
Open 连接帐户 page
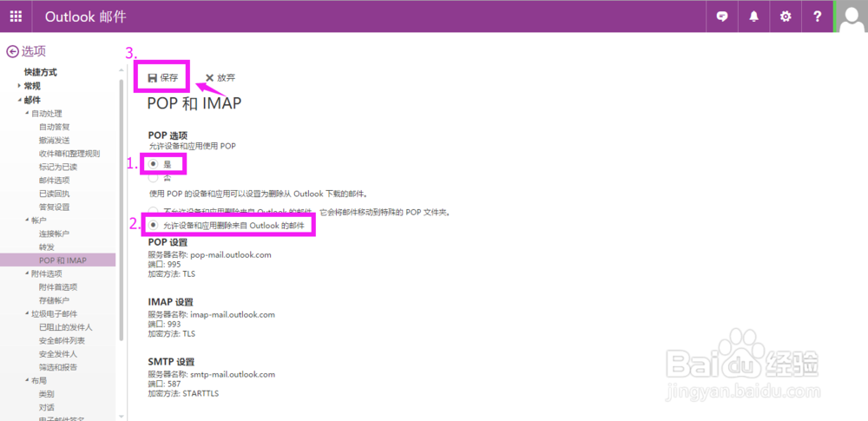pos(54,234)
